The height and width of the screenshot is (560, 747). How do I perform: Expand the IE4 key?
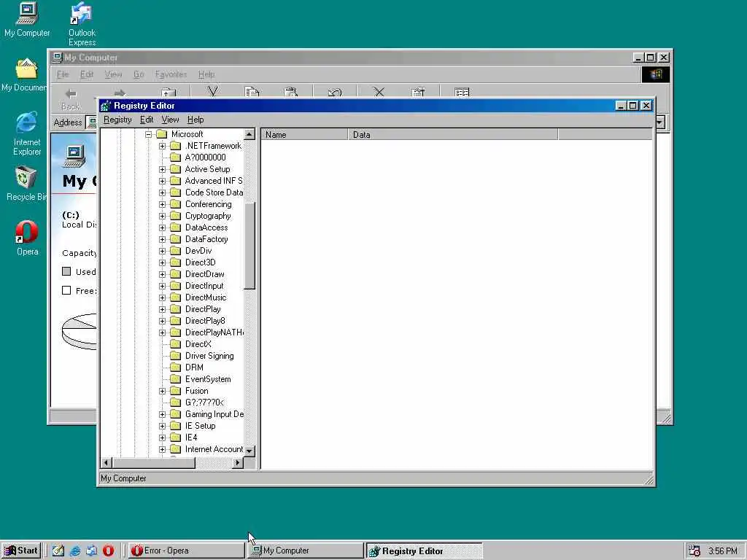pos(163,437)
